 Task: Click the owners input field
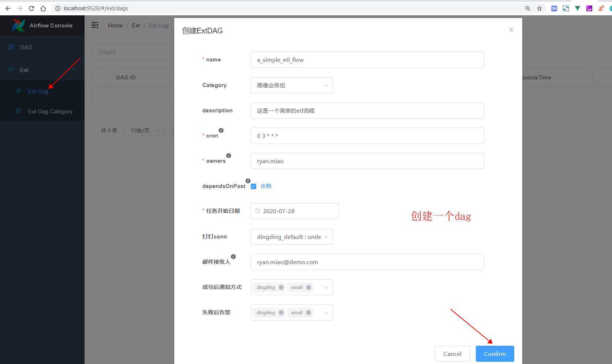pyautogui.click(x=367, y=161)
